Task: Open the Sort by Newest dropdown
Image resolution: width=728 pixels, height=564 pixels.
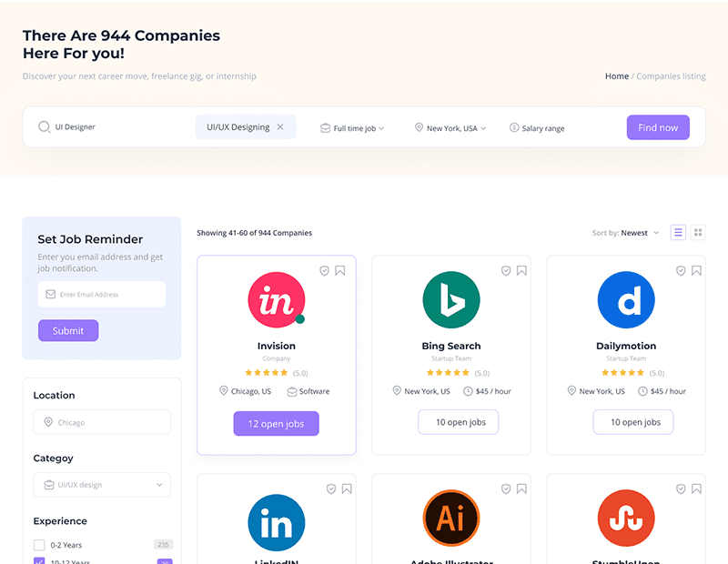Action: tap(626, 233)
